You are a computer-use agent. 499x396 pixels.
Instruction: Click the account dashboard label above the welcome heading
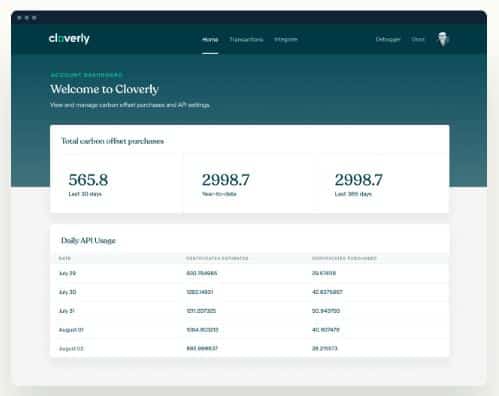[87, 75]
